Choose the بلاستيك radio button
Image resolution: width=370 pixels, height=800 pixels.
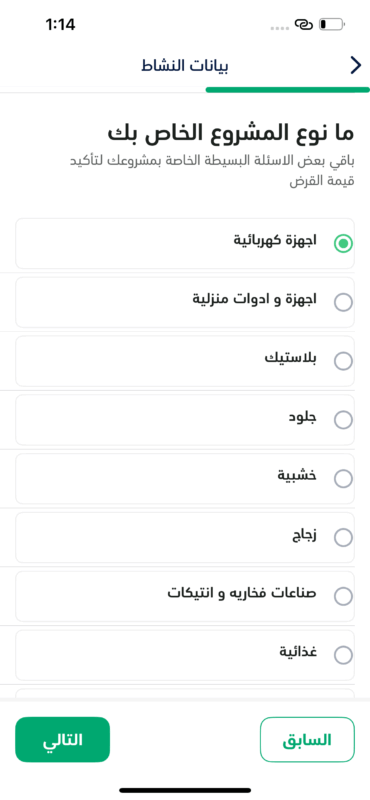tap(343, 361)
